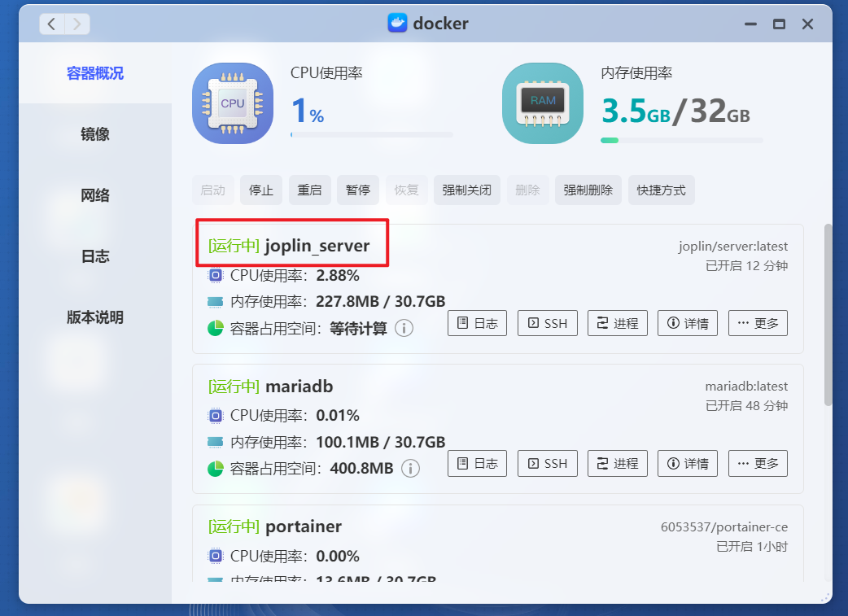848x616 pixels.
Task: Open 日志 logs for mariadb
Action: click(x=477, y=463)
